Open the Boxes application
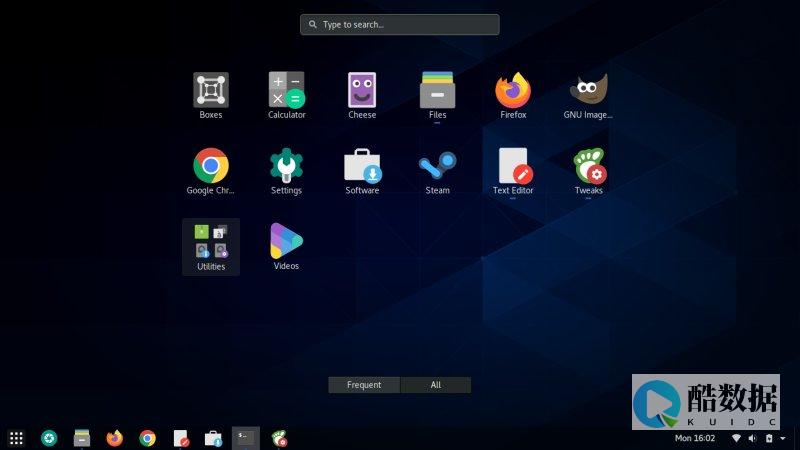 211,95
